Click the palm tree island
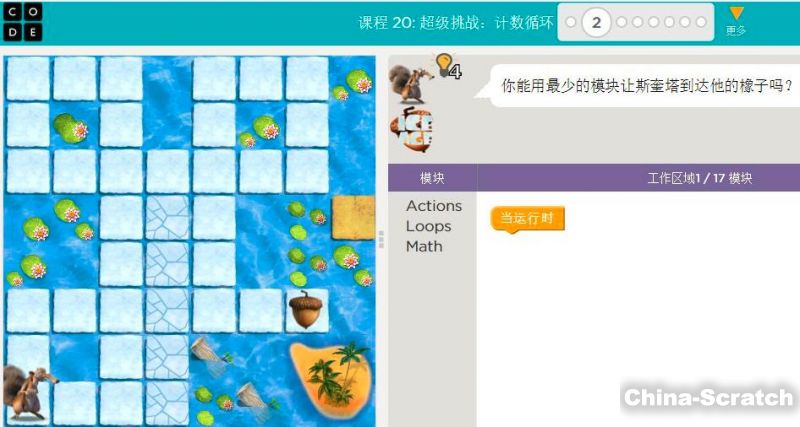 [331, 377]
